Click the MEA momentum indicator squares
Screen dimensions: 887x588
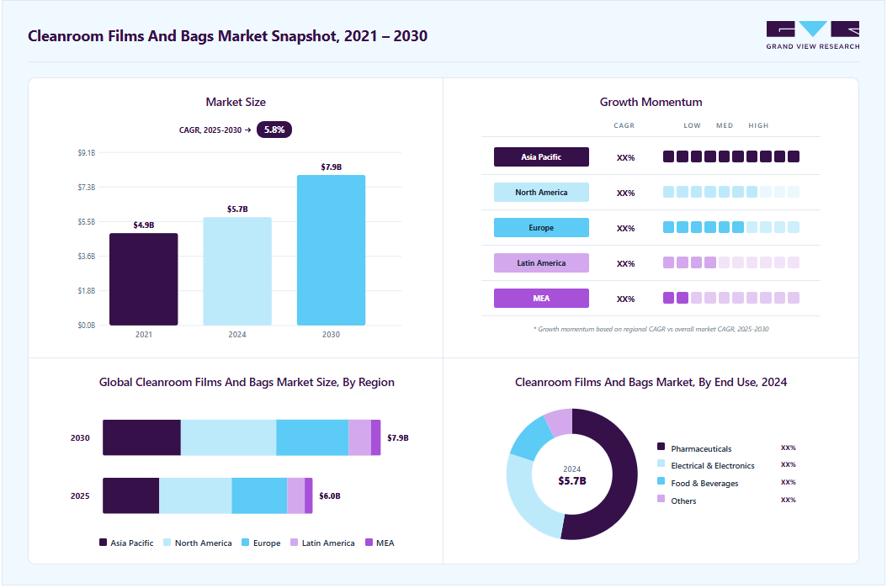730,298
